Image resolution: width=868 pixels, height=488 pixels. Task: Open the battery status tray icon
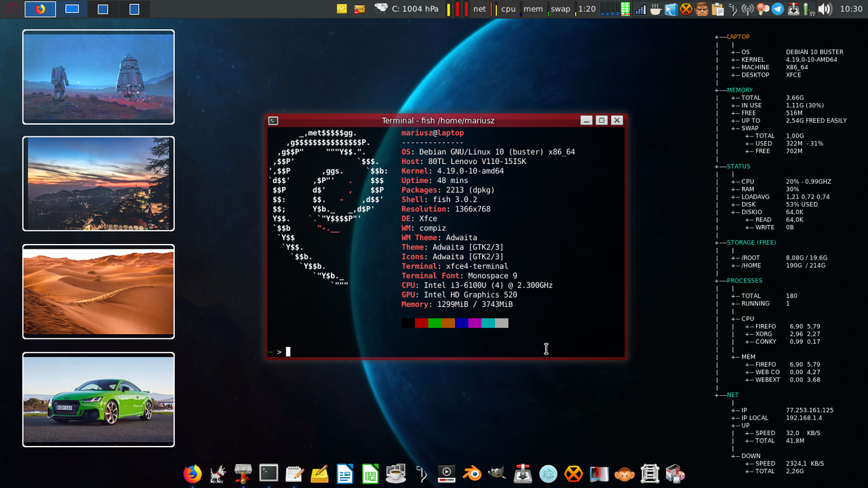coord(808,9)
